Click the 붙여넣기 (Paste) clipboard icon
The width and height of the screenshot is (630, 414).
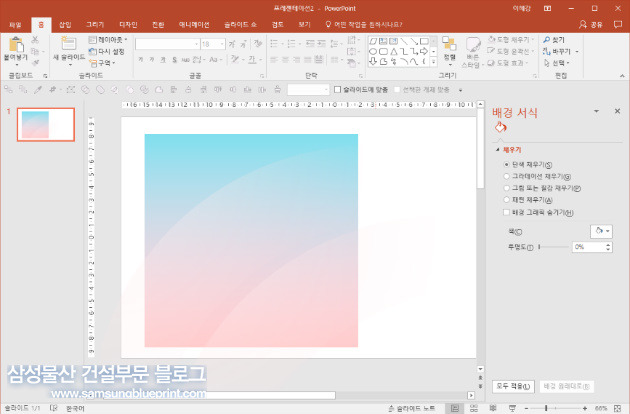(16, 44)
